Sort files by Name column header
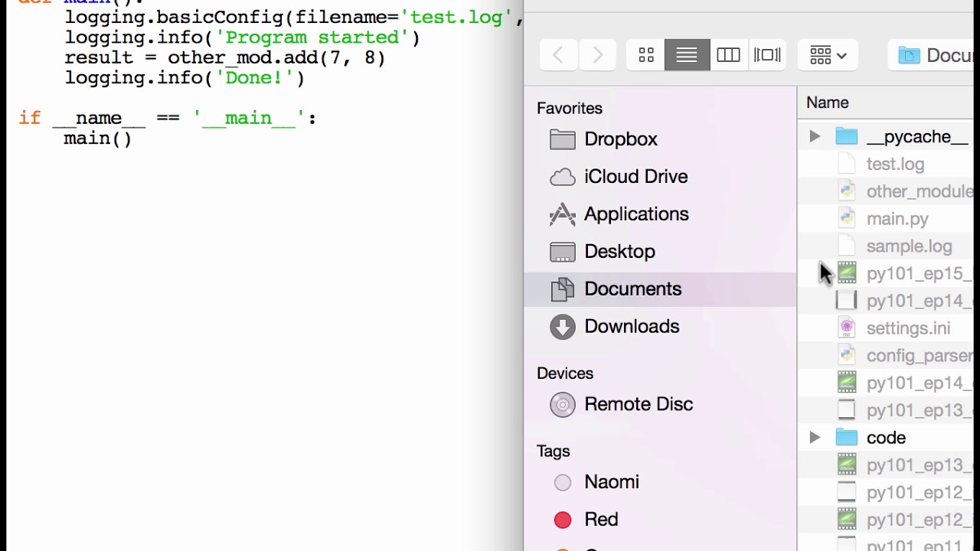This screenshot has width=980, height=551. point(828,103)
